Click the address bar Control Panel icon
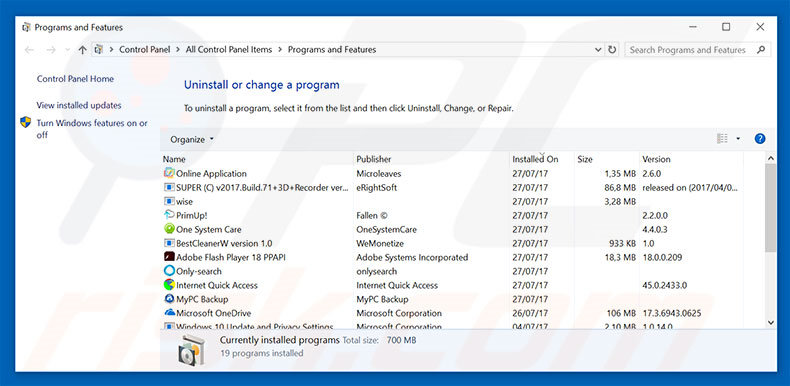The height and width of the screenshot is (386, 790). click(99, 49)
